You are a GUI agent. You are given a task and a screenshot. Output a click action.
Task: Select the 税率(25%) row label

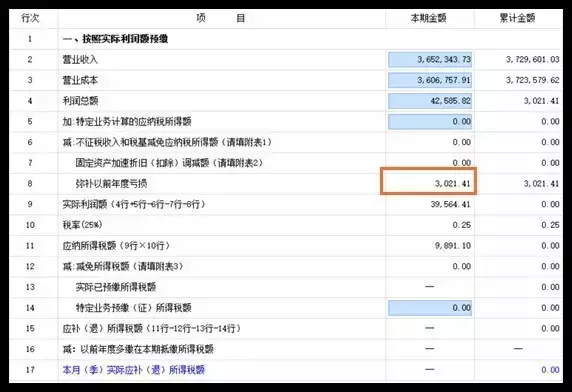click(82, 225)
